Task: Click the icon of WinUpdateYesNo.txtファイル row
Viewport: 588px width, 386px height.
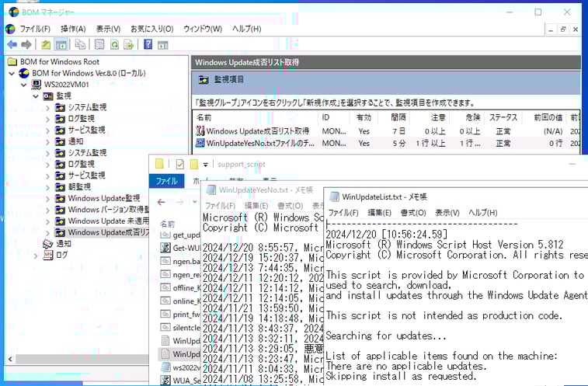Action: coord(200,143)
